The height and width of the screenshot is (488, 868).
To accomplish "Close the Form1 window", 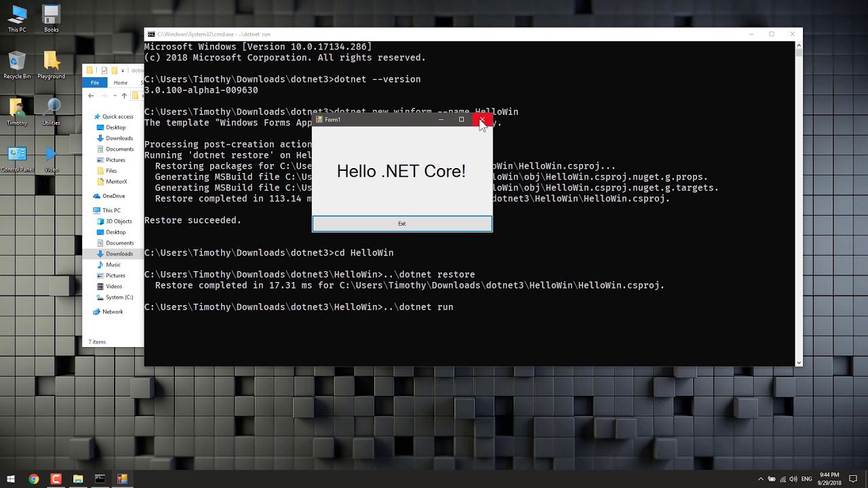I will [482, 119].
